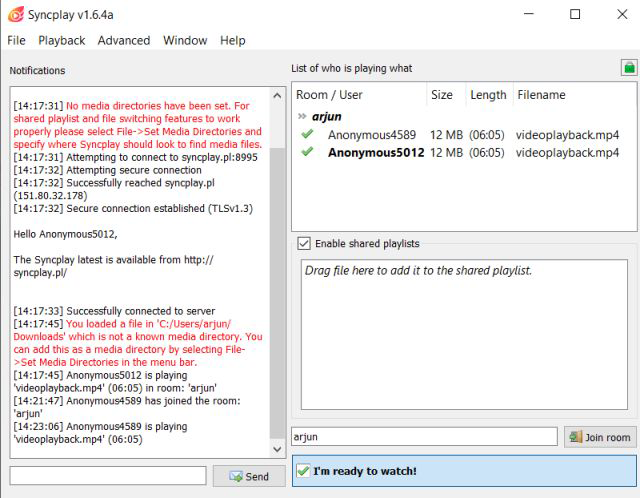Click the 'Secure connection established (TLSv1.3)' message

(x=133, y=209)
